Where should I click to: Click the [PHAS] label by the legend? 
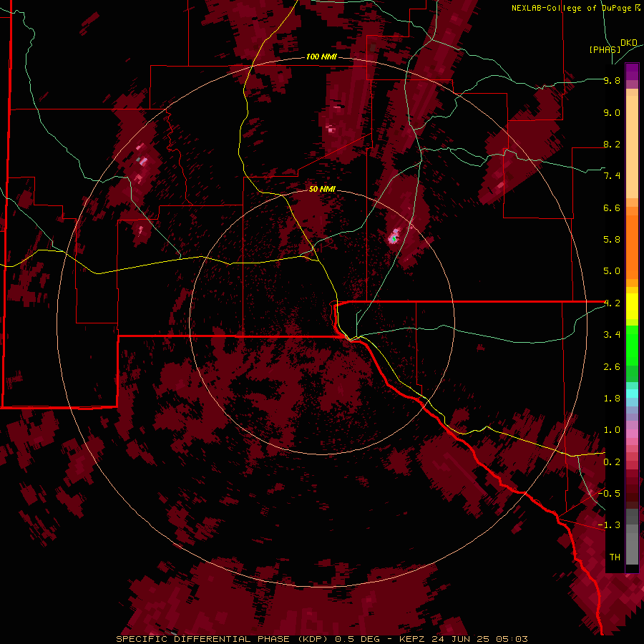click(605, 49)
